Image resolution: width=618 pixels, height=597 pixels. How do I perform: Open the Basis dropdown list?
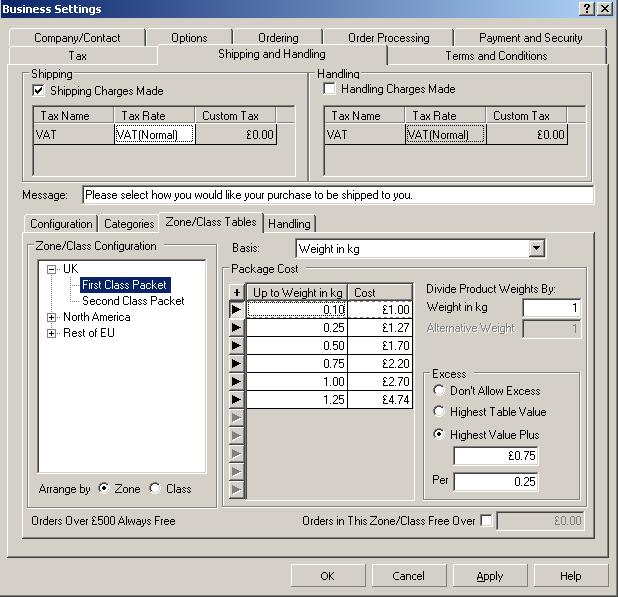point(536,248)
